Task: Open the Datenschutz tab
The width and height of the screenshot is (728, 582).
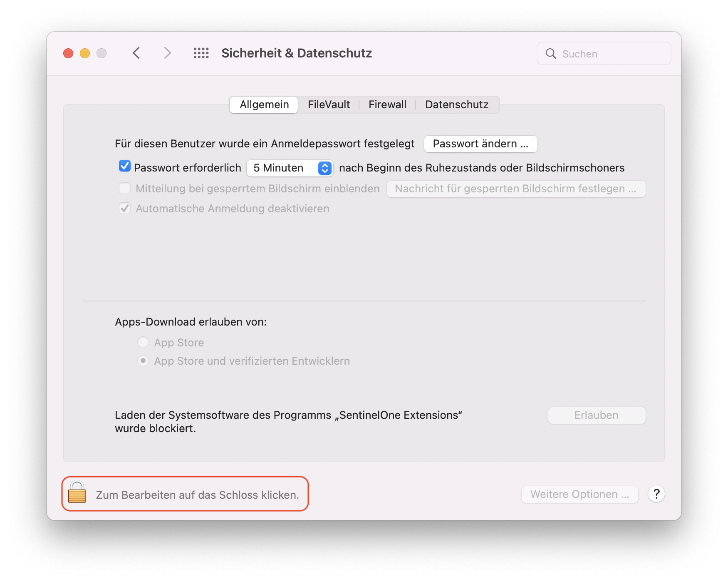Action: click(x=456, y=104)
